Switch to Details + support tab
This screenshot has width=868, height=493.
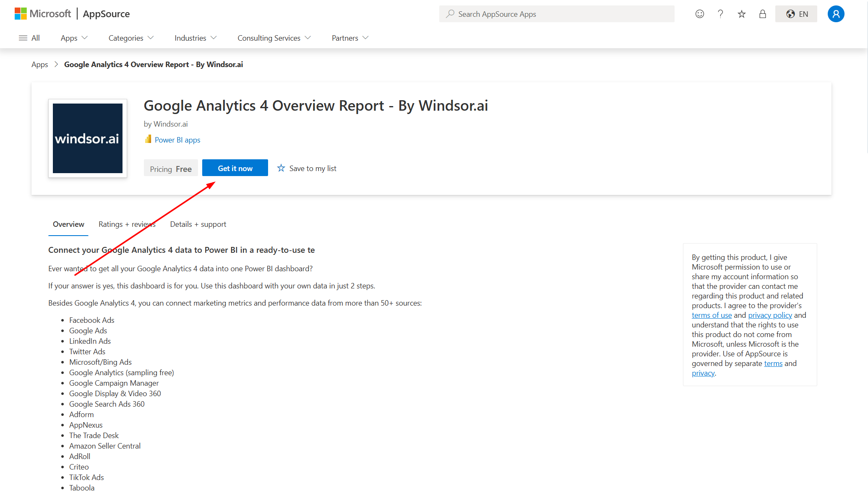click(x=198, y=224)
